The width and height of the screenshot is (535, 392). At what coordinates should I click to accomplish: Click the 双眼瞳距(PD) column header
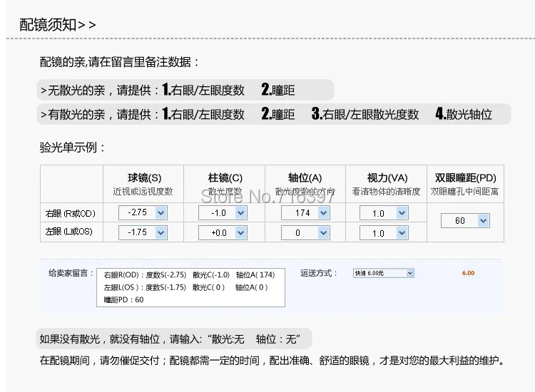(465, 178)
